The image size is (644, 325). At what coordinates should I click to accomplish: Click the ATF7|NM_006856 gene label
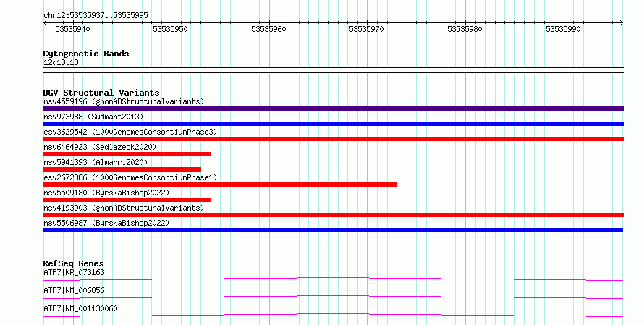tap(74, 290)
